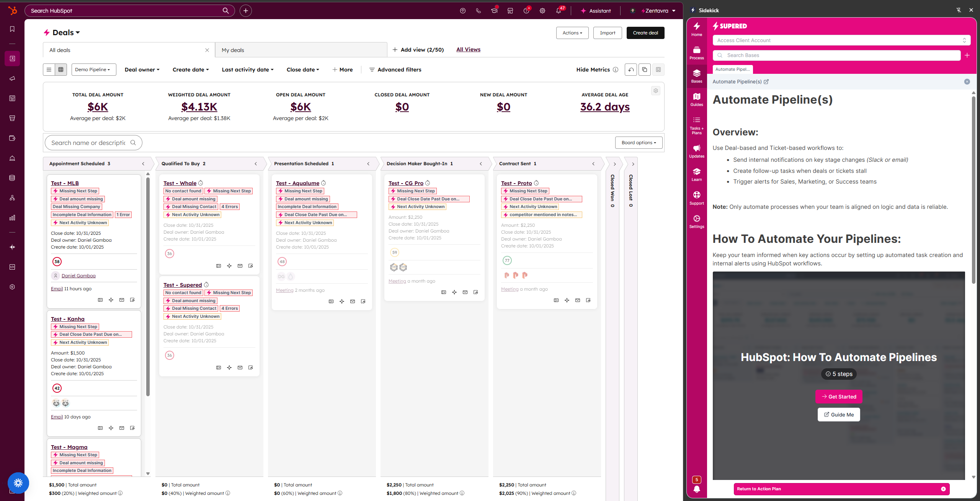Open Create date filter dropdown
This screenshot has width=980, height=501.
pos(191,70)
